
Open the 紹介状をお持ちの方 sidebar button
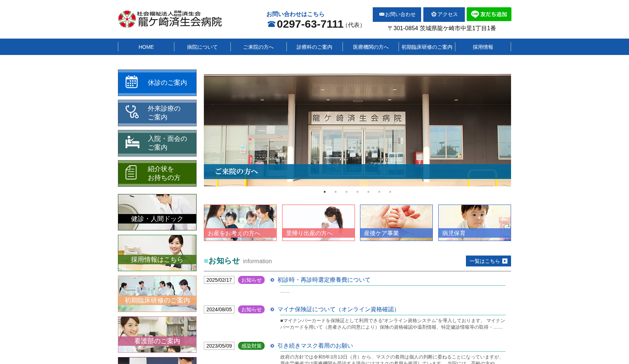pyautogui.click(x=157, y=173)
